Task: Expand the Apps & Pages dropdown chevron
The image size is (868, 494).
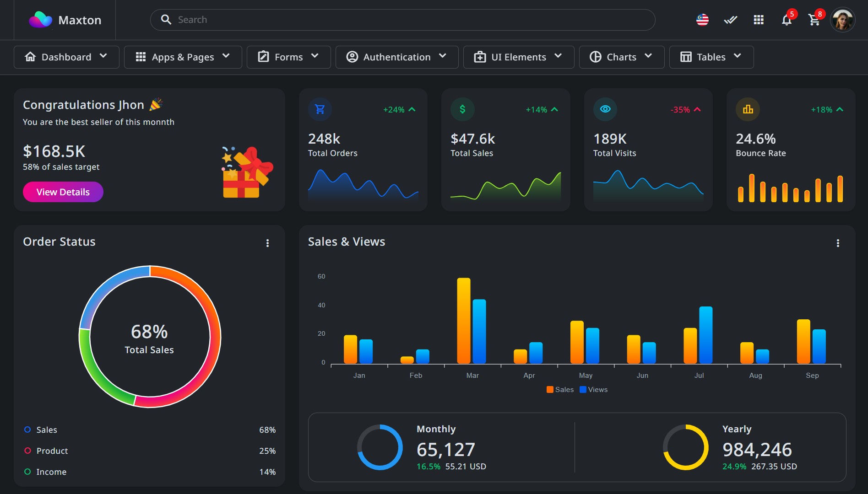Action: coord(226,56)
